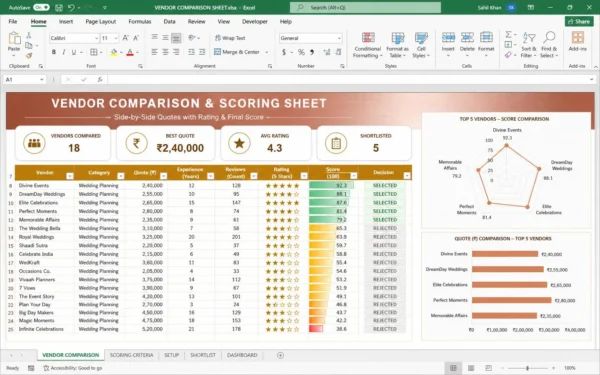The width and height of the screenshot is (600, 375).
Task: Click the Merge & Center button
Action: pyautogui.click(x=241, y=52)
